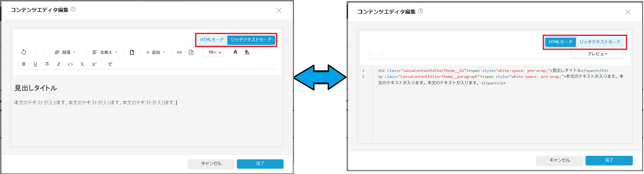Select HTMLモード in the right editor
The image size is (644, 174).
[x=560, y=42]
